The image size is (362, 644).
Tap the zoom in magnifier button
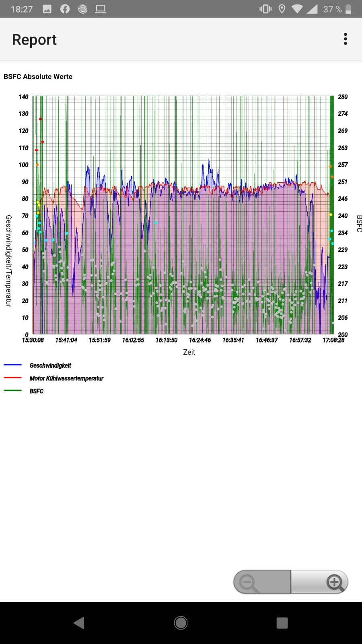(x=319, y=582)
